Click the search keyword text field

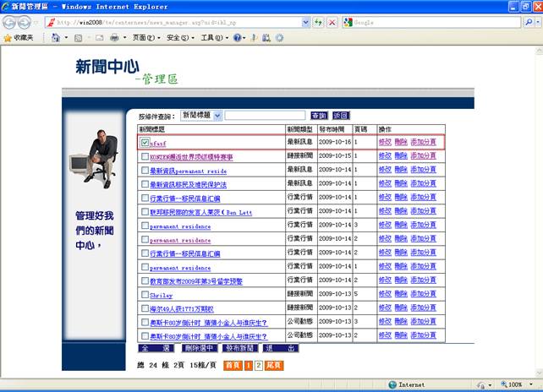point(265,115)
